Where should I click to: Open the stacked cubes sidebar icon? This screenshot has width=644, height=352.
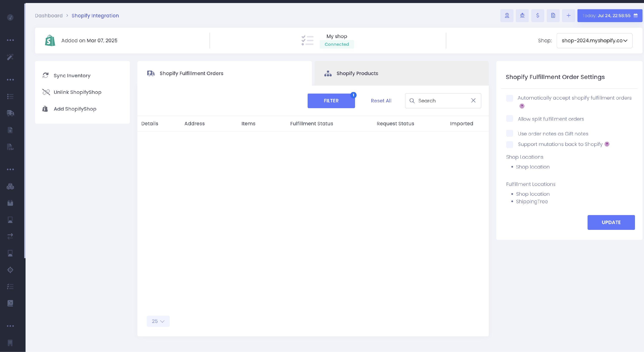[x=10, y=186]
